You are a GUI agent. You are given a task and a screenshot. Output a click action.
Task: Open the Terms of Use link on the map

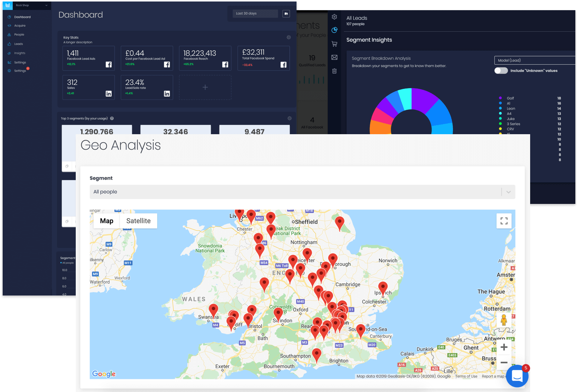pos(466,376)
